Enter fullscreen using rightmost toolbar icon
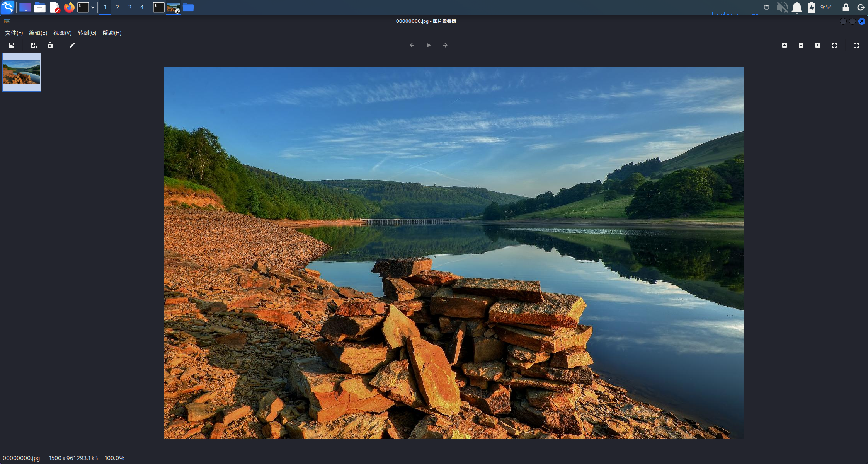 tap(856, 46)
